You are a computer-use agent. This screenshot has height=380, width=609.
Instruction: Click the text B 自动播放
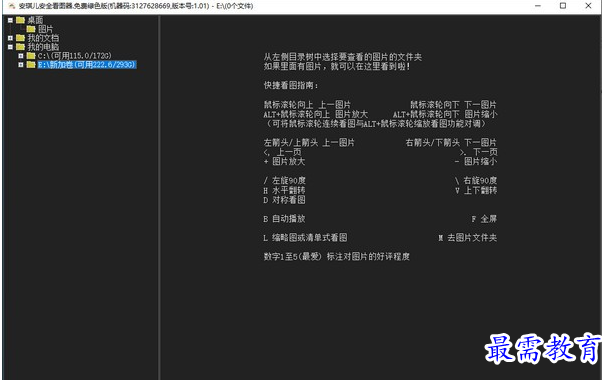point(284,219)
